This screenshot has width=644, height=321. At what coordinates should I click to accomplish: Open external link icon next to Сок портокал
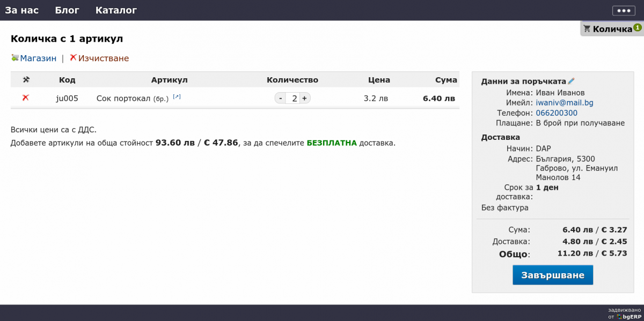177,97
